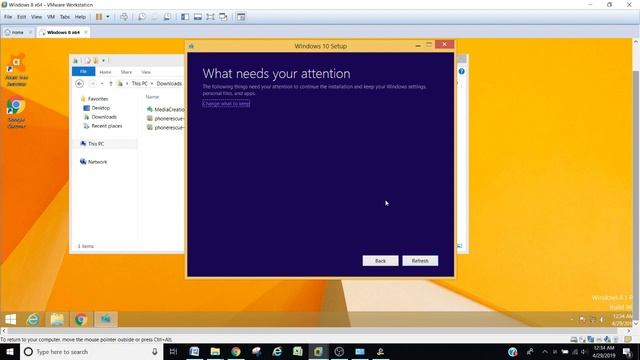This screenshot has height=360, width=640.
Task: Sort files by the Name column
Action: point(152,97)
